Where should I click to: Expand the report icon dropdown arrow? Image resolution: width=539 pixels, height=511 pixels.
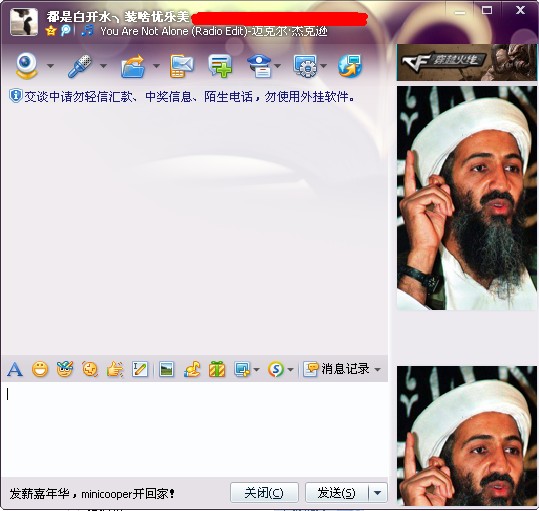277,66
